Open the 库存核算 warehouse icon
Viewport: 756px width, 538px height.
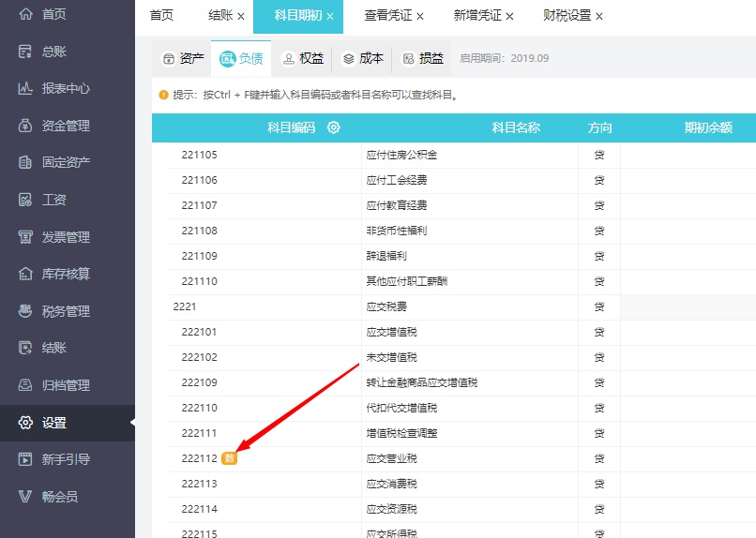(25, 274)
